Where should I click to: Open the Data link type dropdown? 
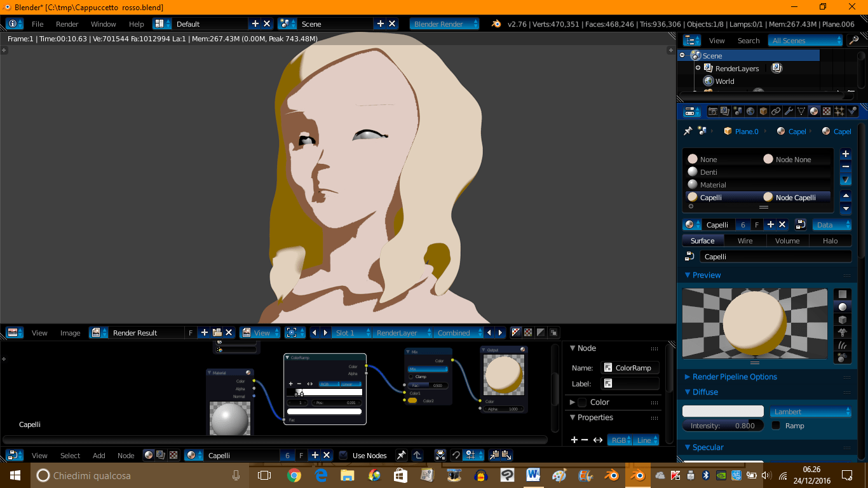(x=832, y=224)
